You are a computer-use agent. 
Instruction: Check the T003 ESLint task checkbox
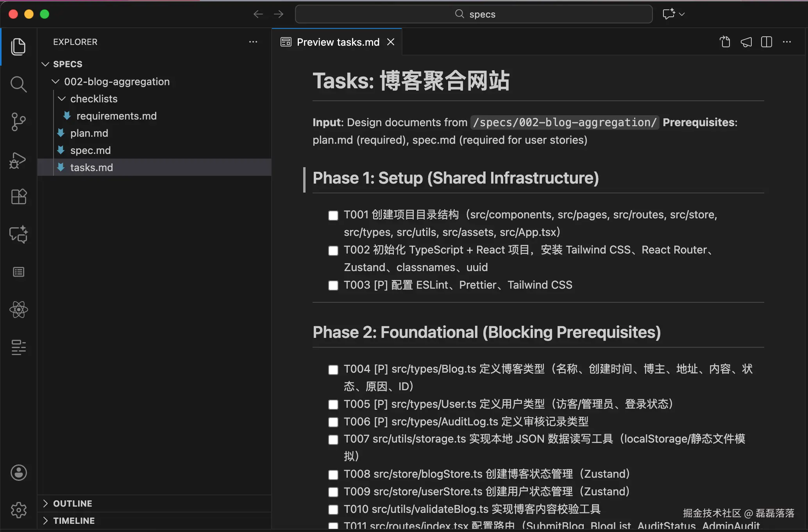(x=333, y=286)
